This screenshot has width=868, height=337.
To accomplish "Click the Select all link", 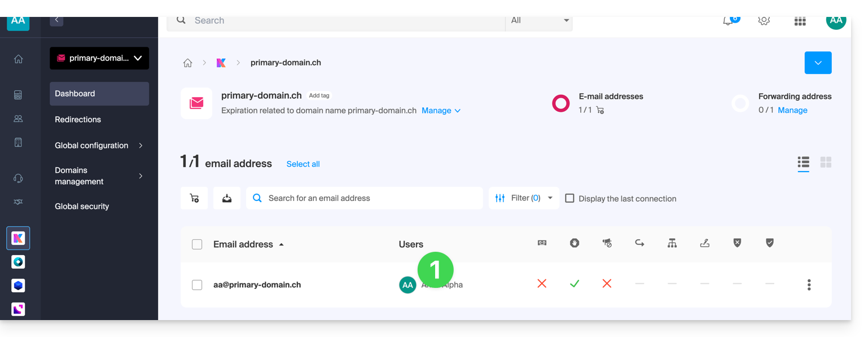I will pos(303,164).
